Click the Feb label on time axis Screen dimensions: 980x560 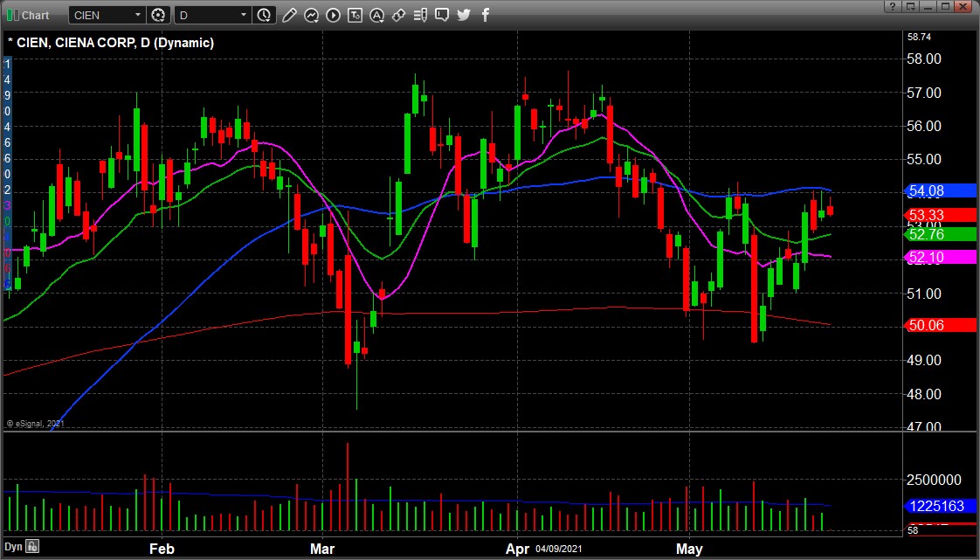tap(162, 549)
